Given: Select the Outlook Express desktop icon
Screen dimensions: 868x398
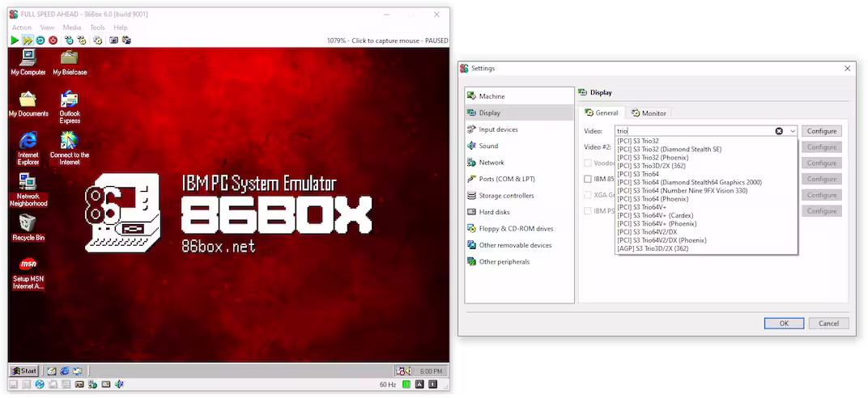Looking at the screenshot, I should pos(70,107).
